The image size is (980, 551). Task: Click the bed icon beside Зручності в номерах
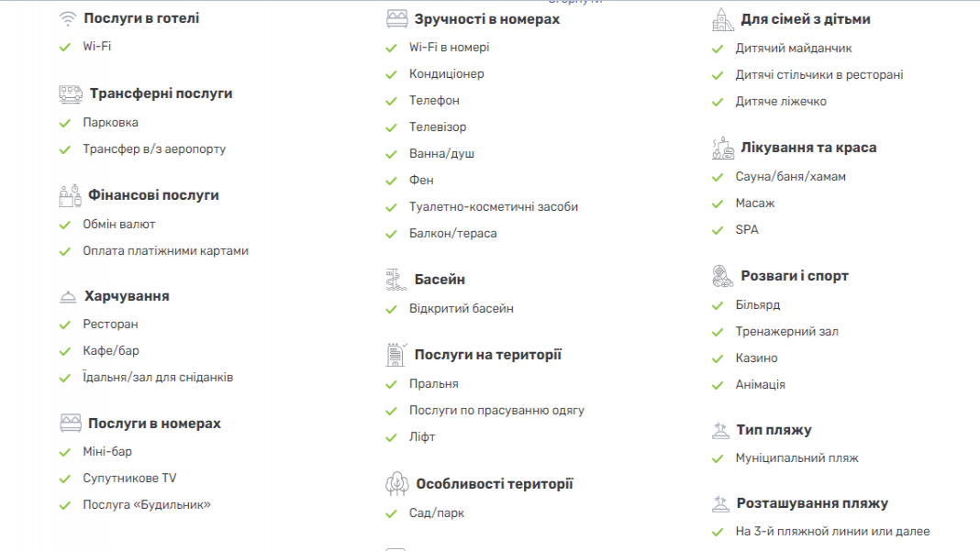click(397, 19)
